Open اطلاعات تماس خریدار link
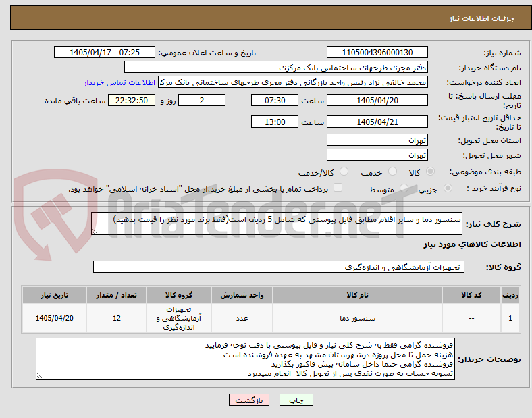 [x=119, y=82]
